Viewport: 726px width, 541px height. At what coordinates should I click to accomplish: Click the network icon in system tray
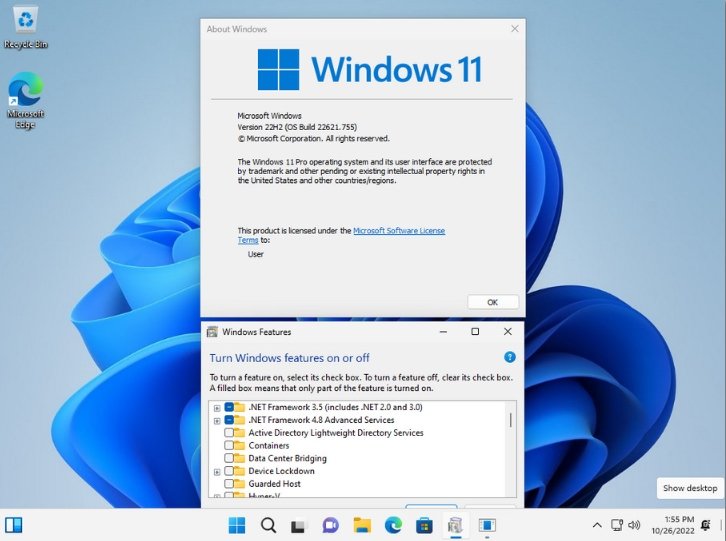(x=617, y=525)
